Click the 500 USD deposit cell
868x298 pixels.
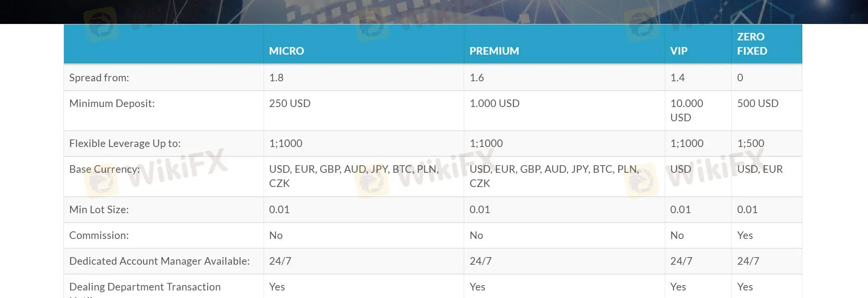click(758, 103)
